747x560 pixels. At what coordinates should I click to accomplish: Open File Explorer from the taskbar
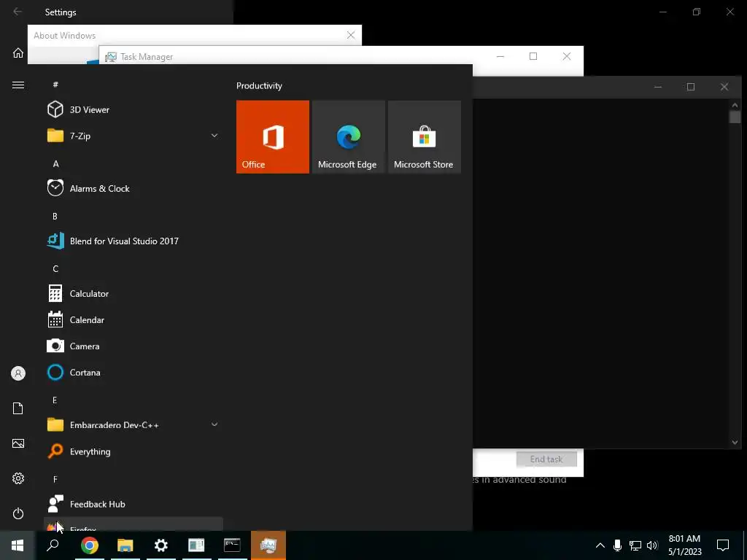(x=125, y=545)
